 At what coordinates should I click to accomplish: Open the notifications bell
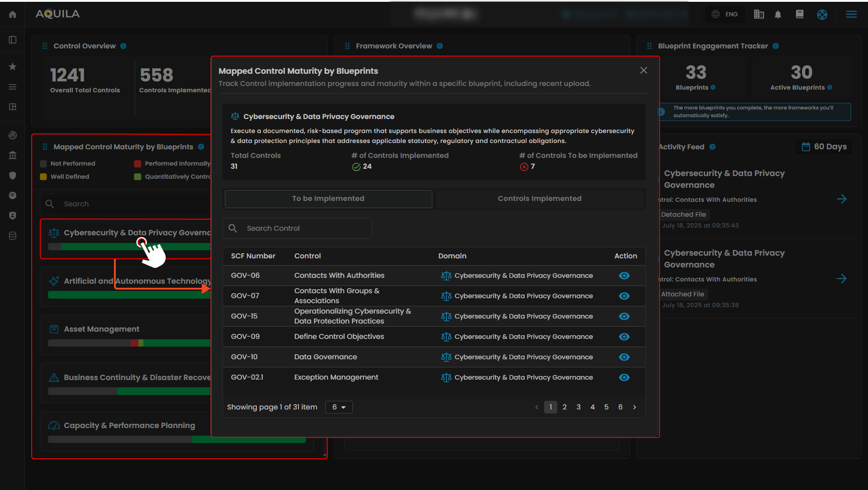click(x=778, y=14)
